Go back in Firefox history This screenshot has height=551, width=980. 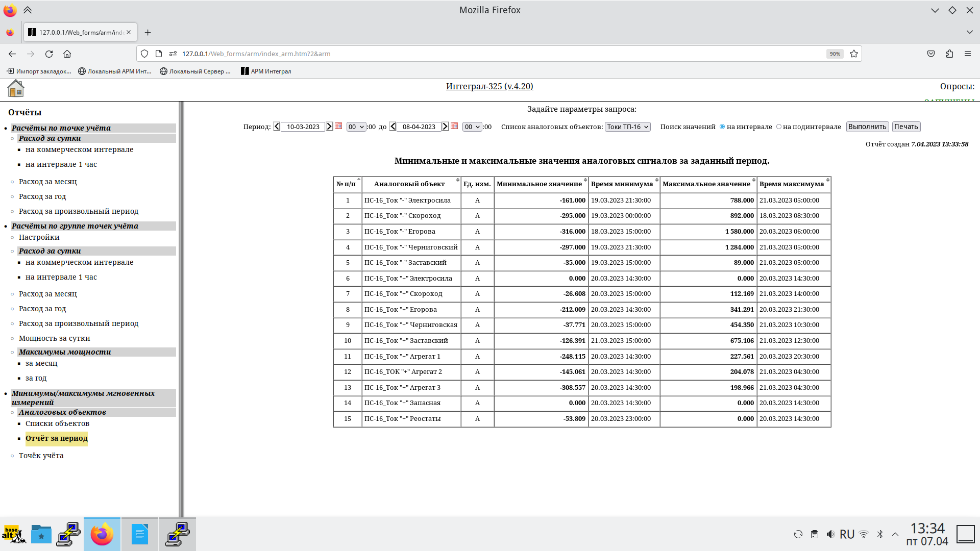(12, 54)
